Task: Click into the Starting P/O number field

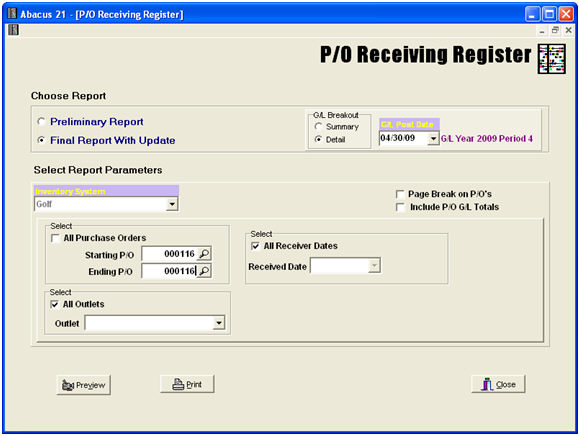Action: tap(170, 254)
